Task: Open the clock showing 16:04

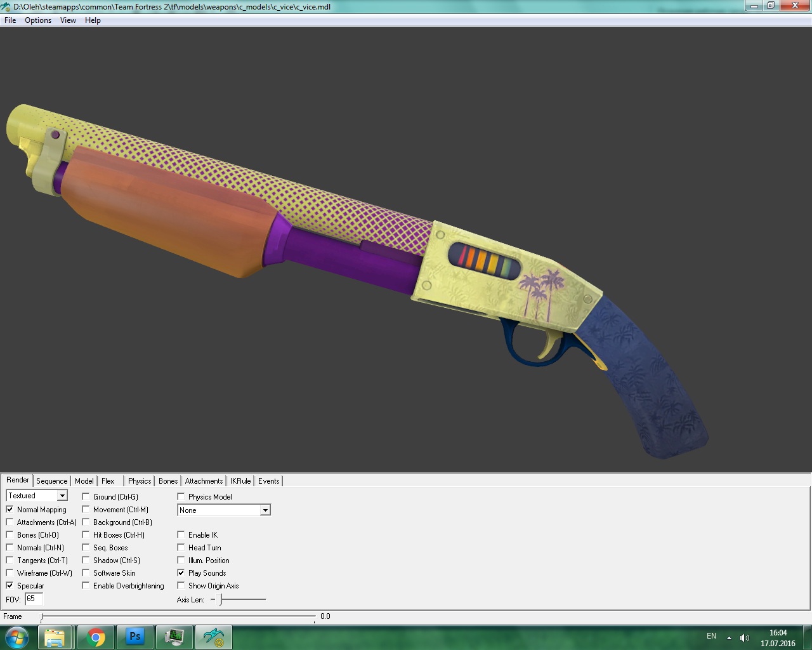Action: click(x=778, y=638)
